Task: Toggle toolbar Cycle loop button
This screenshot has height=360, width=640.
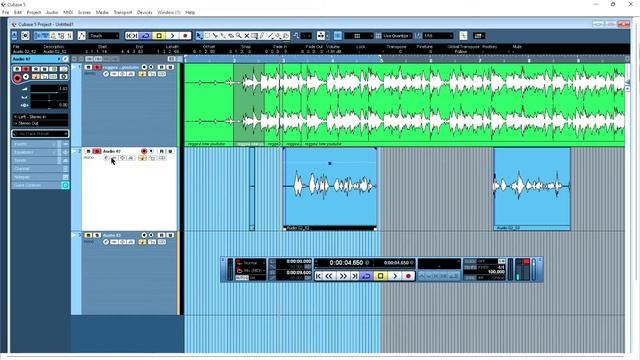Action: click(146, 36)
